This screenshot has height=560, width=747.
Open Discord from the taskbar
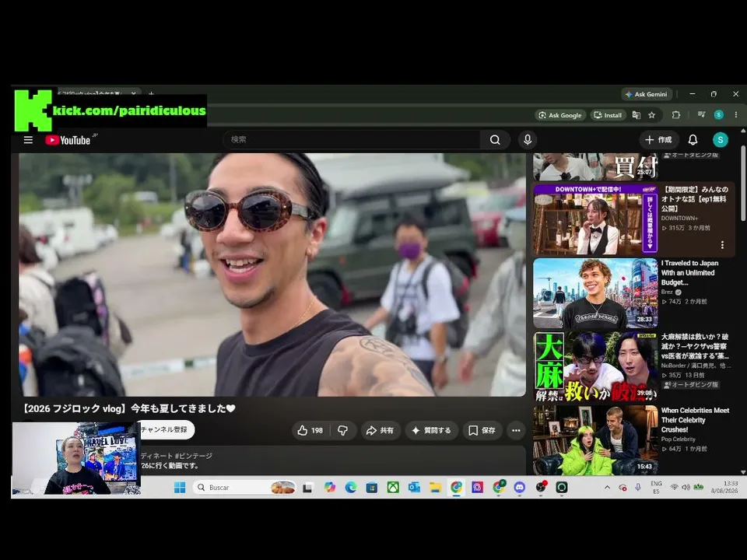[519, 487]
